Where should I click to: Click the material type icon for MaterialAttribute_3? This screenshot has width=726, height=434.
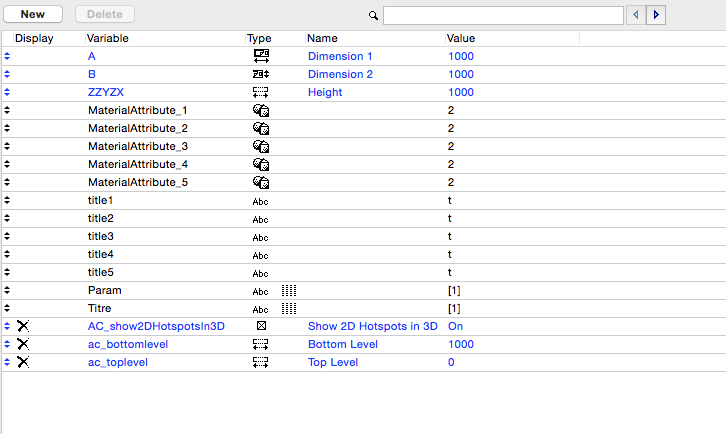(x=261, y=146)
